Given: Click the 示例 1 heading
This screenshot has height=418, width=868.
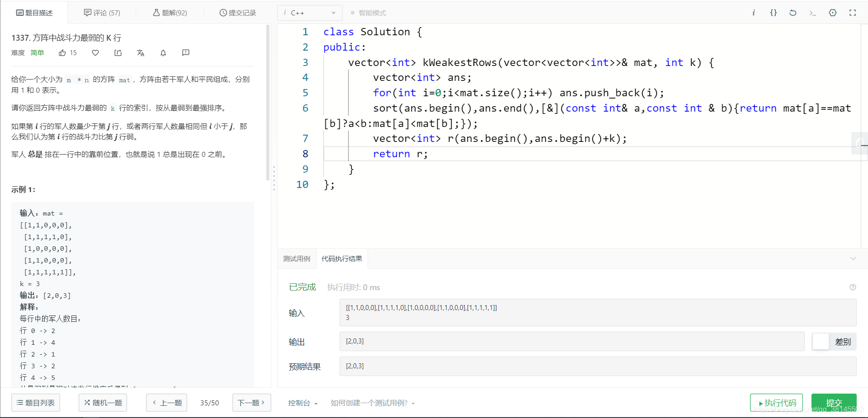Looking at the screenshot, I should point(23,189).
